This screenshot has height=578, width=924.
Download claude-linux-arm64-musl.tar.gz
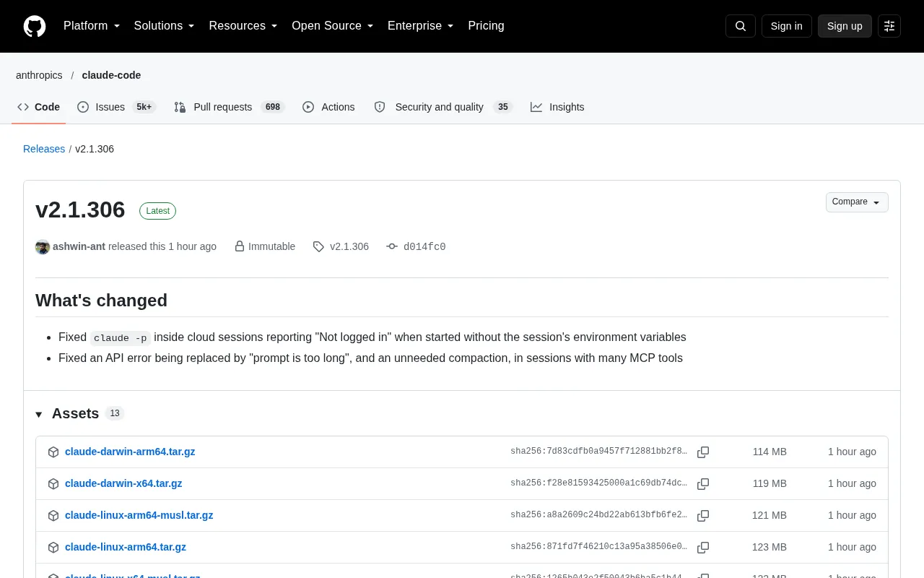pos(139,515)
